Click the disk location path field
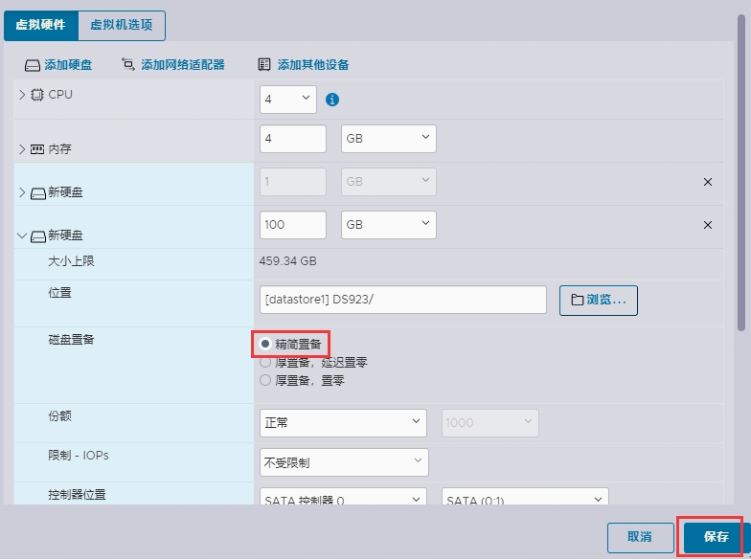751x560 pixels. coord(402,300)
